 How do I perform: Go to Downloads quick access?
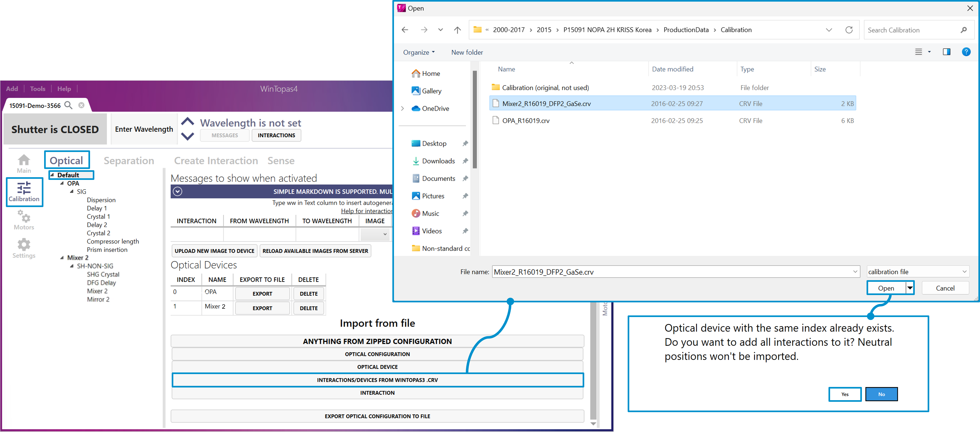point(434,161)
